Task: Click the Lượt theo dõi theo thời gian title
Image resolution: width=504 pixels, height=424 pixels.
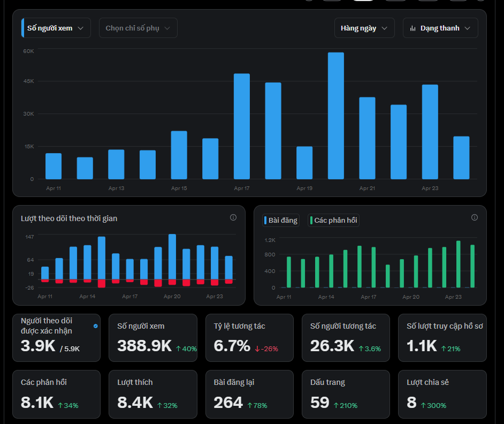Action: 69,218
